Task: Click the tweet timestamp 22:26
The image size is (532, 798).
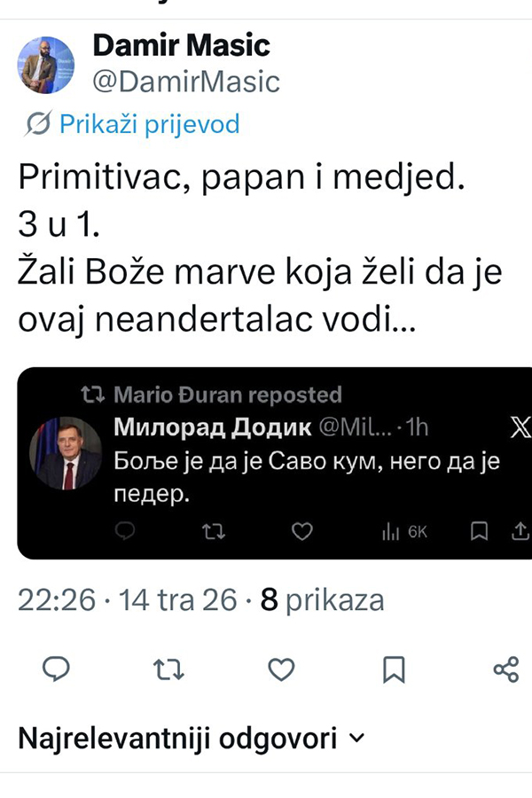Action: (x=57, y=600)
